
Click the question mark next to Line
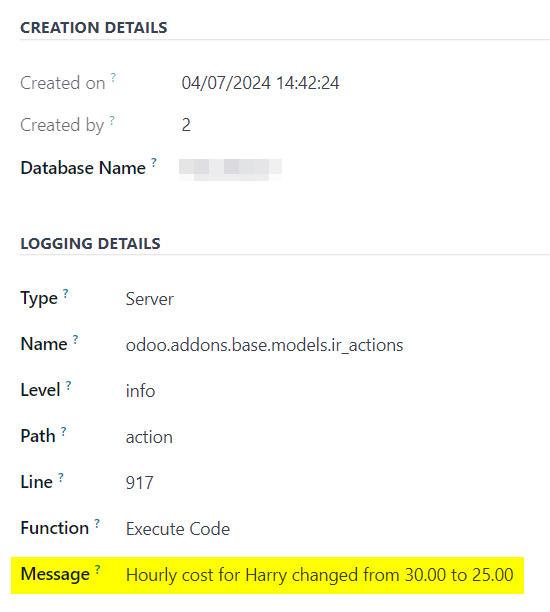[x=61, y=477]
